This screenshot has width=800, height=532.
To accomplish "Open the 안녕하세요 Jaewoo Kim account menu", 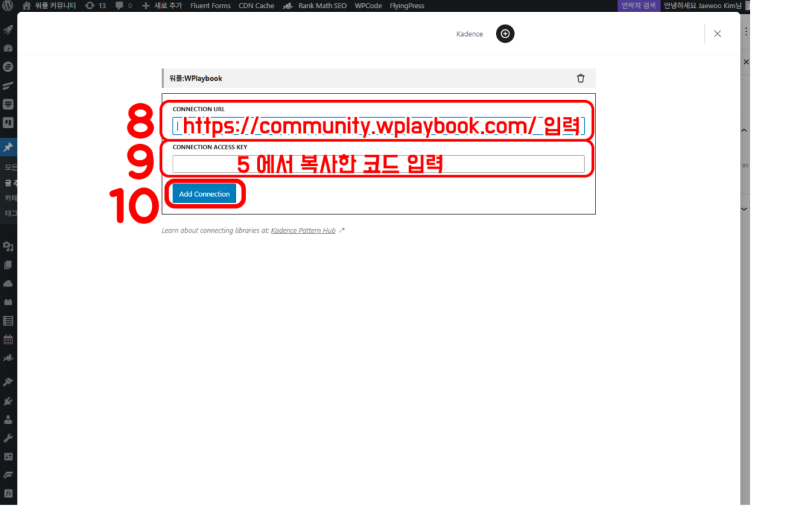I will point(707,5).
